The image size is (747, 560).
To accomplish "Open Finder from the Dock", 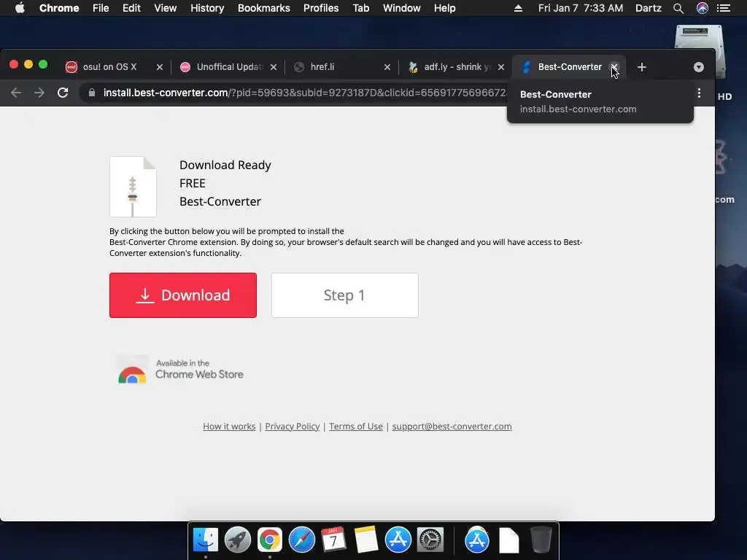I will pos(205,540).
